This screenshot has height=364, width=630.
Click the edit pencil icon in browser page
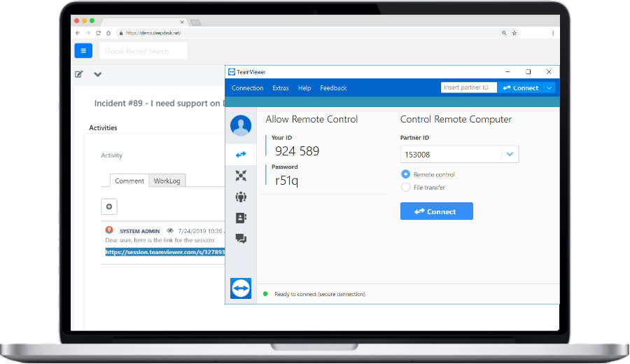[78, 74]
